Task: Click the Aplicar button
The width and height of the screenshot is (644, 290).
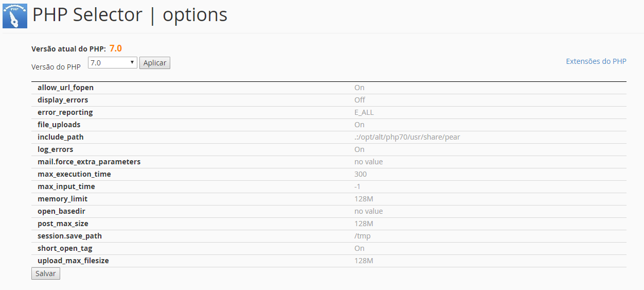Action: pyautogui.click(x=155, y=63)
